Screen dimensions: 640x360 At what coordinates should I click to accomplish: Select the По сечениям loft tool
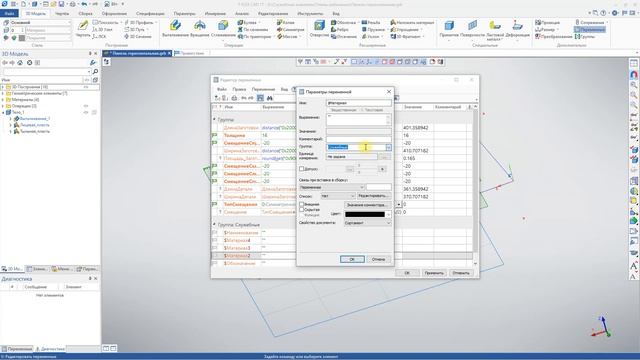point(253,29)
